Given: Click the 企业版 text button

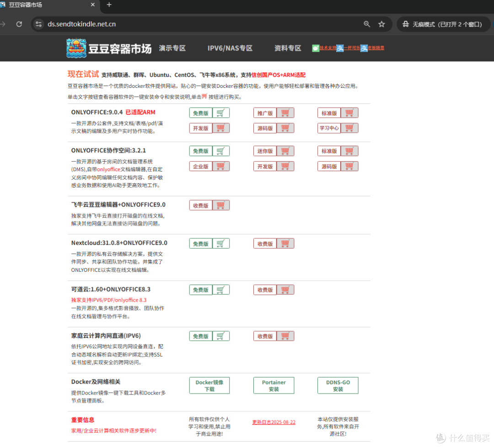Looking at the screenshot, I should coord(201,166).
